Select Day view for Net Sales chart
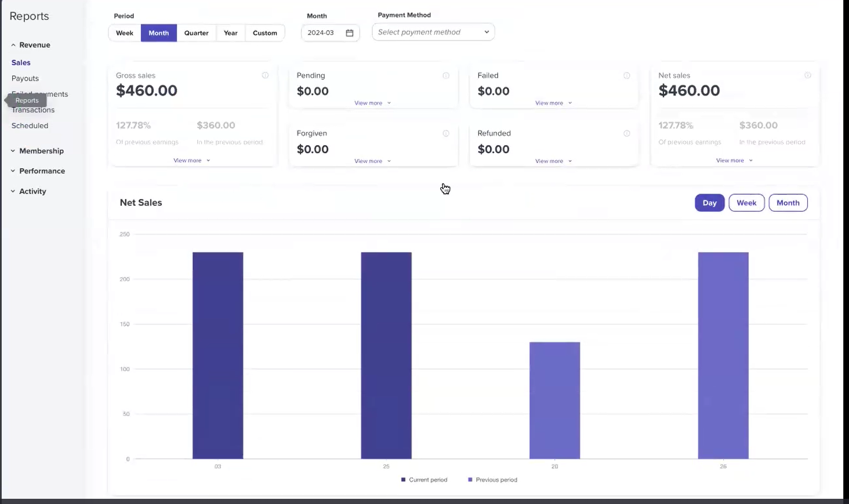This screenshot has width=849, height=504. (709, 203)
